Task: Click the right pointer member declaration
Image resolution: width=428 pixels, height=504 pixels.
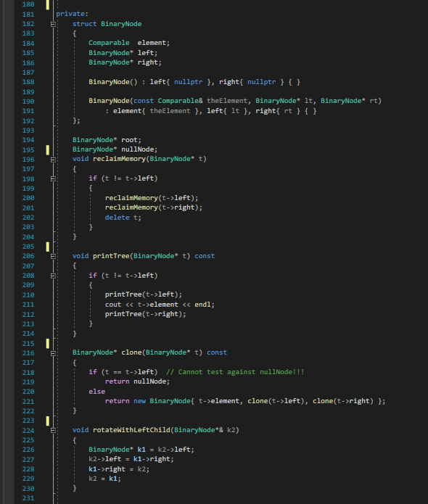Action: pyautogui.click(x=125, y=62)
